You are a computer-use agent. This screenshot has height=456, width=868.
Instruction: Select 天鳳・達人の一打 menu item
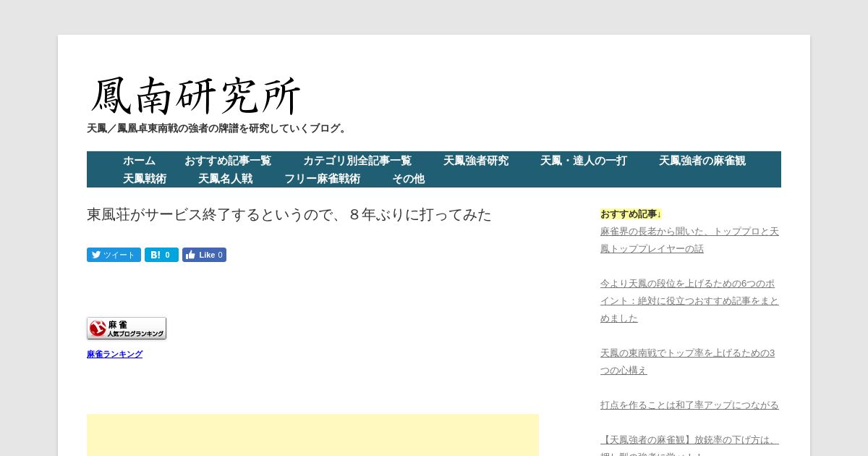pyautogui.click(x=584, y=161)
